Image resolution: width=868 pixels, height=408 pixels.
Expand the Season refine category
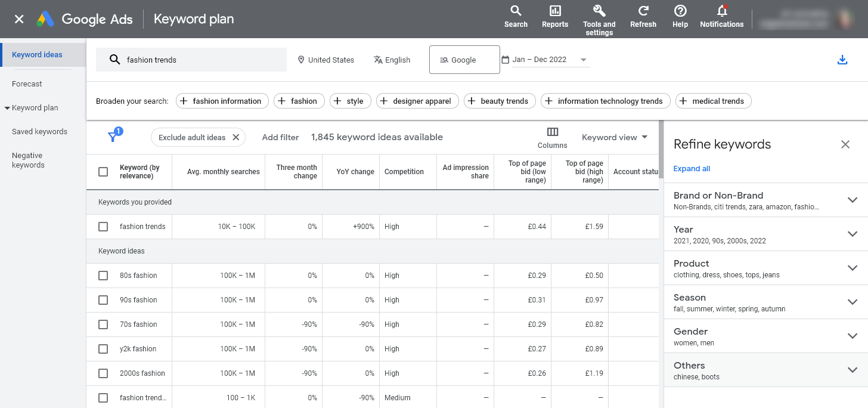point(852,302)
